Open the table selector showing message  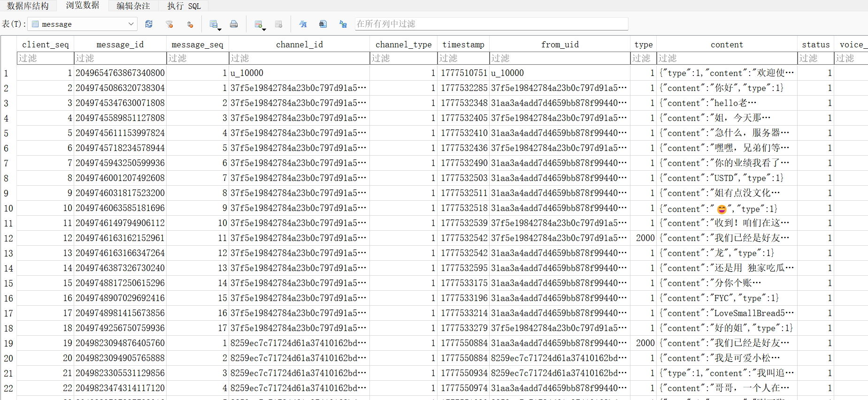83,24
